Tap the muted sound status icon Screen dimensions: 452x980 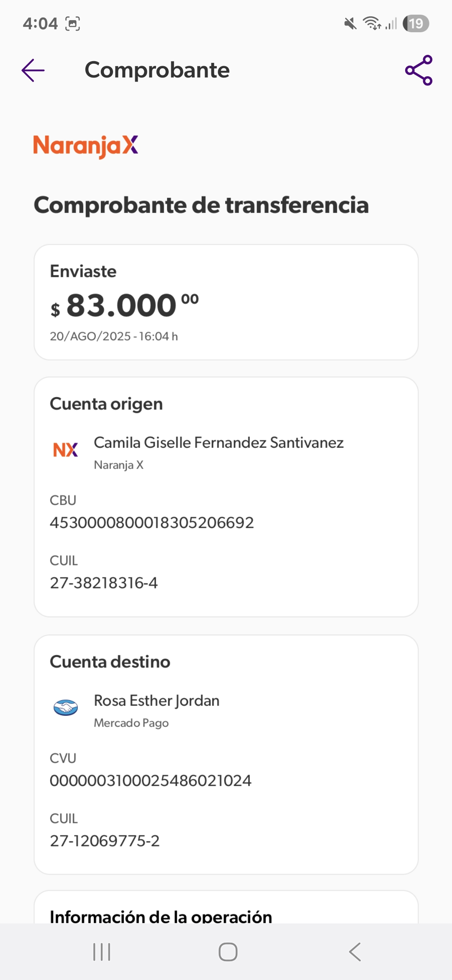tap(350, 23)
